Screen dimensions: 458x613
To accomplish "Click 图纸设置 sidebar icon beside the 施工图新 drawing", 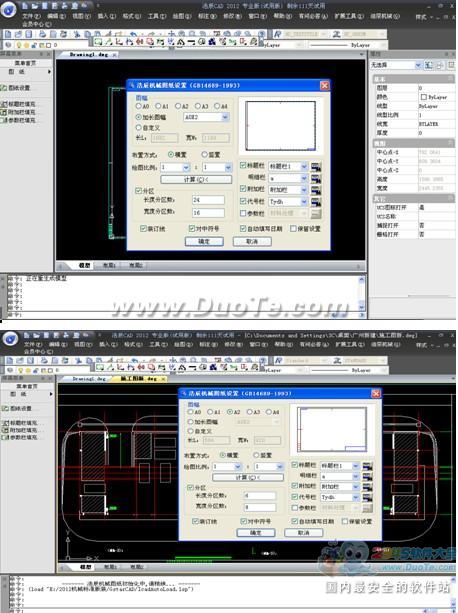I will (5, 408).
